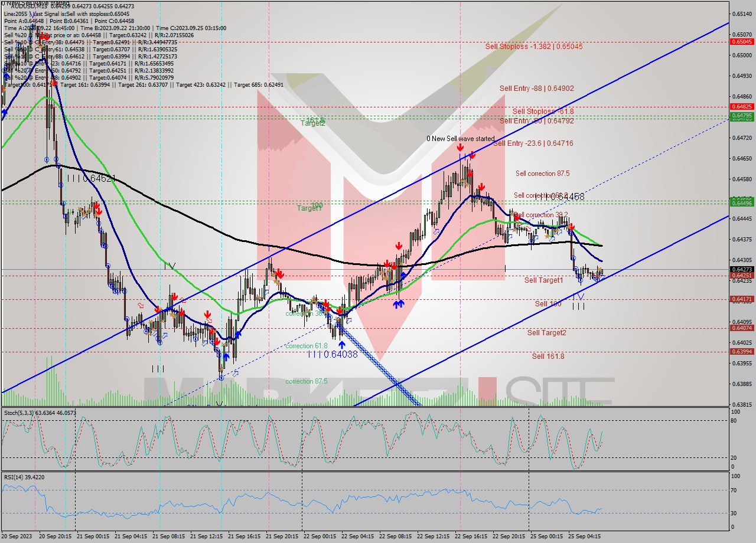Select the red 0.64251 price tag on the axis
Screen dimensions: 756x543
click(x=741, y=275)
